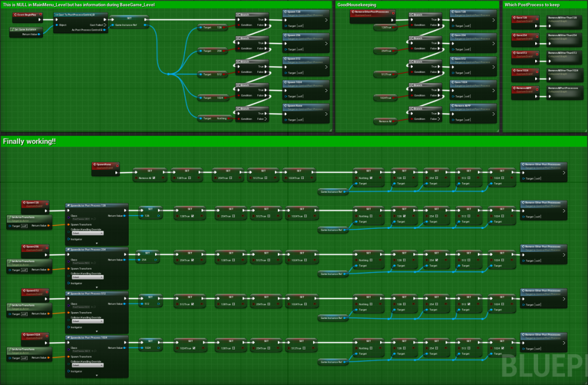This screenshot has width=588, height=385.
Task: Toggle the 512True checkbox in Spawn512 row
Action: coord(192,304)
